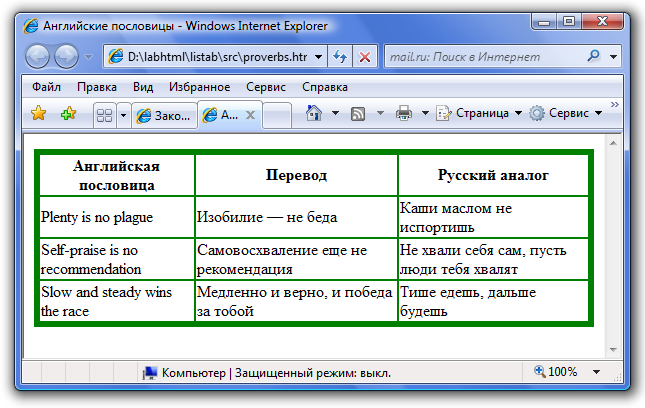Click cell Медленно и верно, и победа за тобой
645x408 pixels.
pyautogui.click(x=296, y=301)
